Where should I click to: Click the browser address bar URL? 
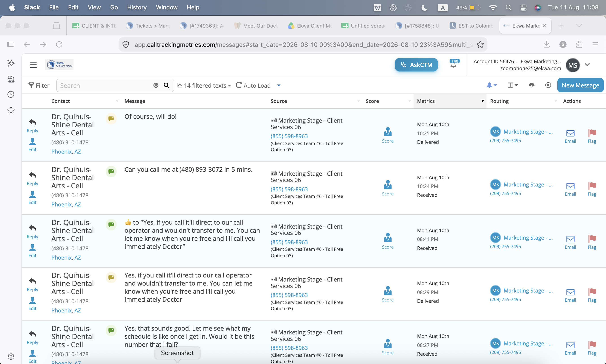[304, 44]
